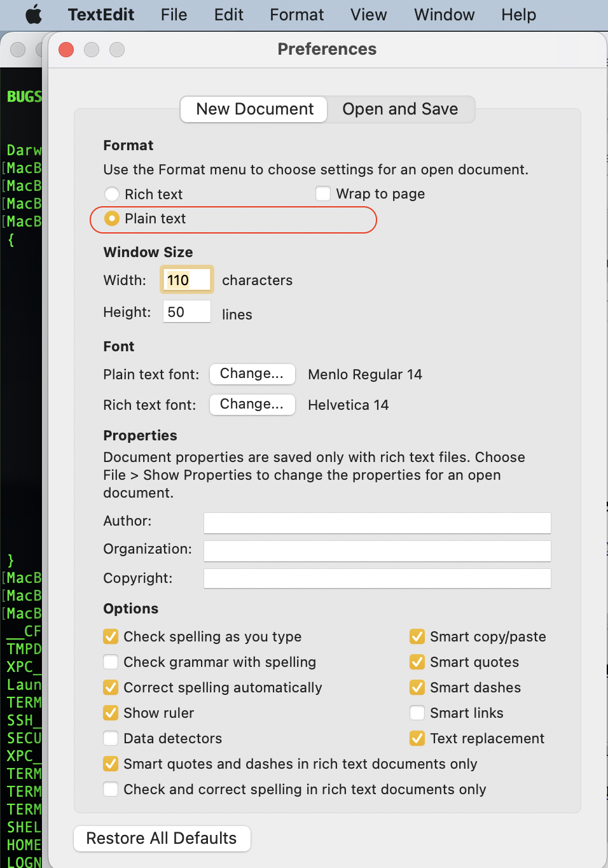Disable Check spelling as you type

pyautogui.click(x=110, y=636)
